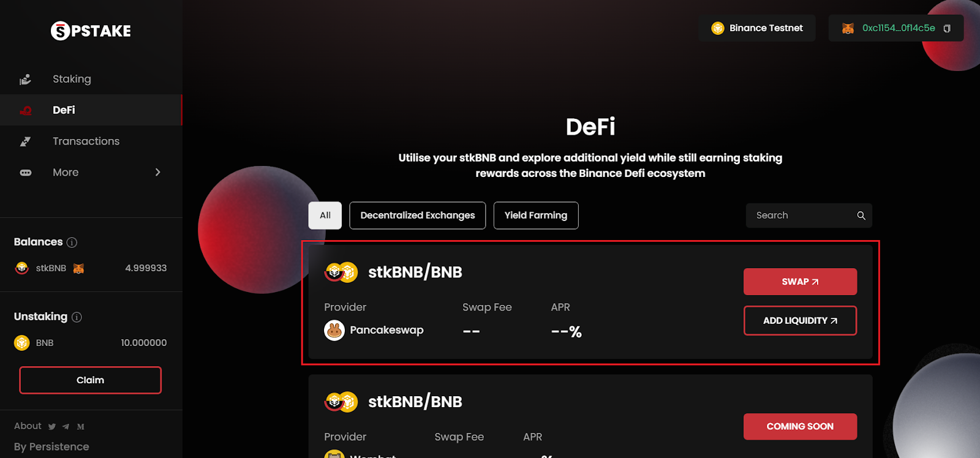Filter by Yield Farming
This screenshot has height=458, width=980.
[536, 216]
